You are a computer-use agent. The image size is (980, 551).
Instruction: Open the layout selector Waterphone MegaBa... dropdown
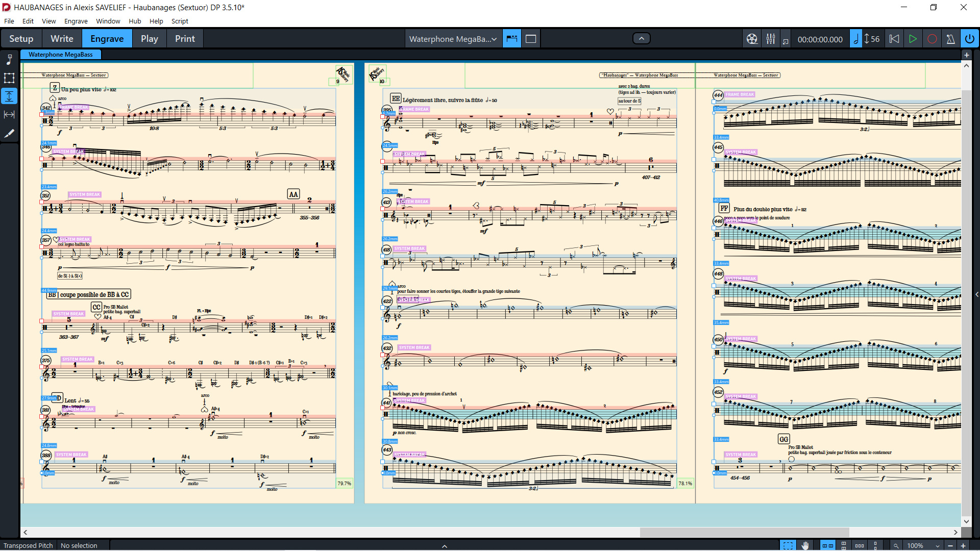[453, 39]
